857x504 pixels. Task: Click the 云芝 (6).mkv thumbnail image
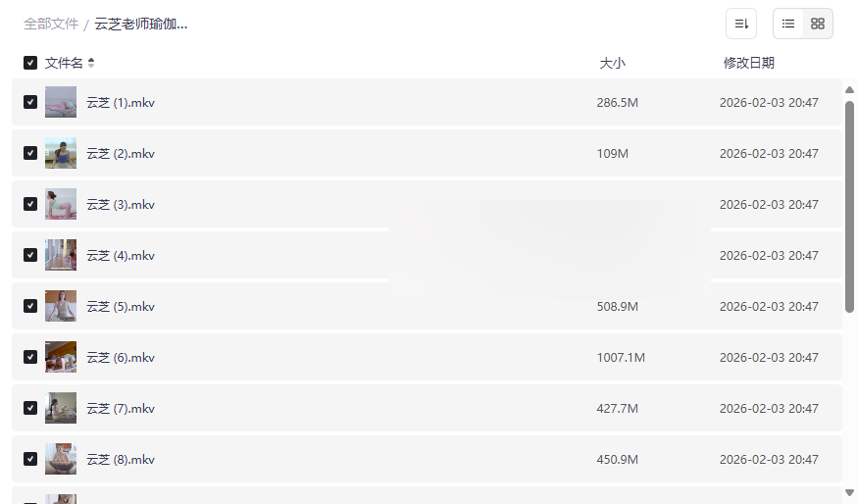(x=61, y=357)
